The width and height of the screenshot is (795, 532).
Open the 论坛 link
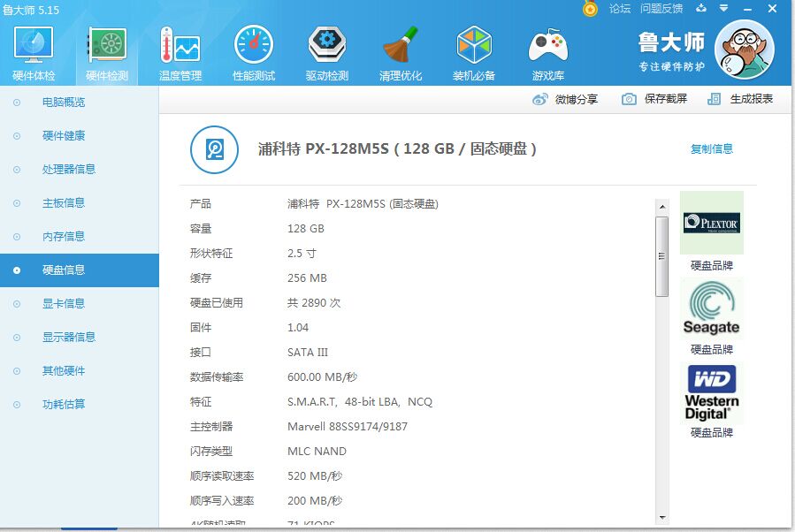point(620,9)
